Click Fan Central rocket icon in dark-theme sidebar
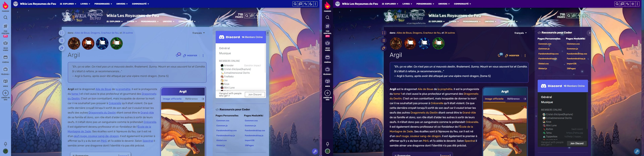Image resolution: width=644 pixels, height=156 pixels. pyautogui.click(x=327, y=26)
